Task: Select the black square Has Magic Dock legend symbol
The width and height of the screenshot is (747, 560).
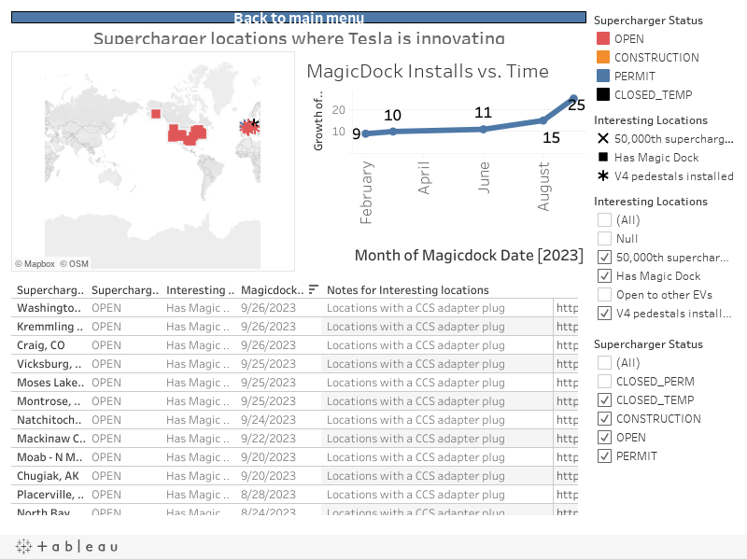Action: pos(603,157)
